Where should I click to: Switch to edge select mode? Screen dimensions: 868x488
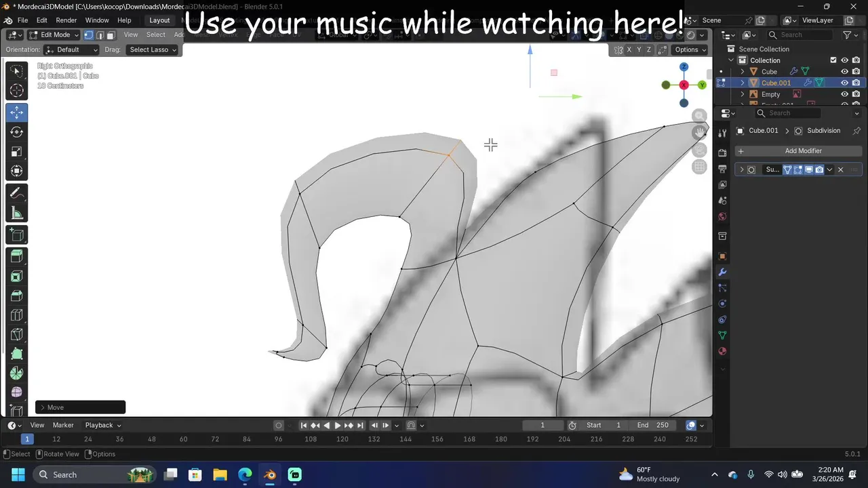[100, 35]
